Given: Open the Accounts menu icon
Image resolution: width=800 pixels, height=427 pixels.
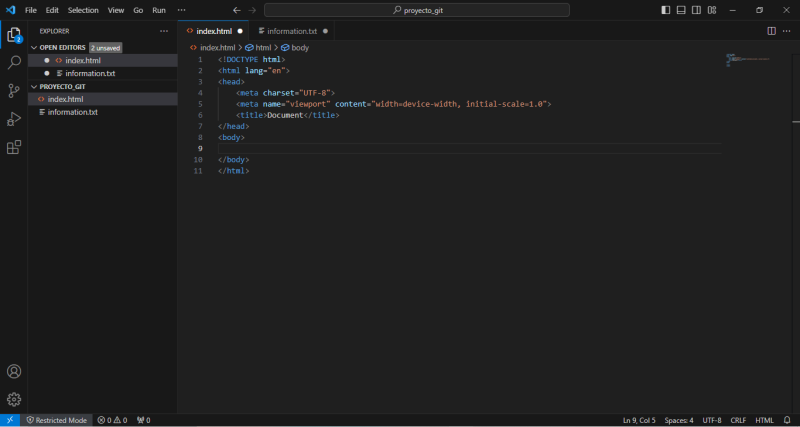Looking at the screenshot, I should pyautogui.click(x=14, y=372).
